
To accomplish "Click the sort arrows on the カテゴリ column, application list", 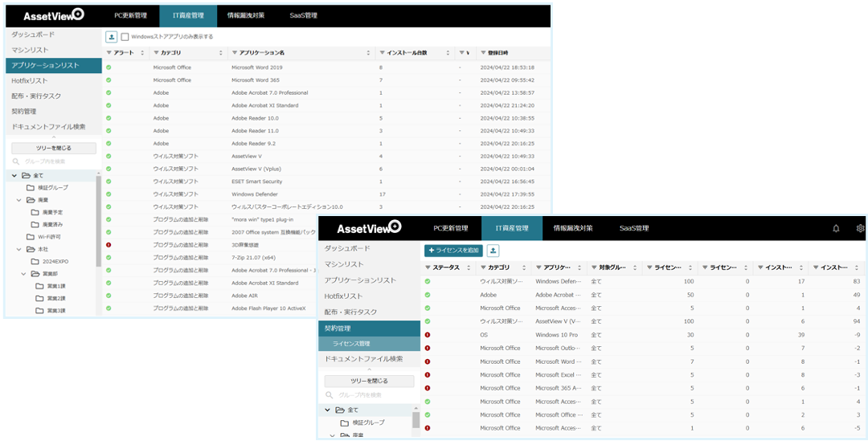I will (x=221, y=52).
